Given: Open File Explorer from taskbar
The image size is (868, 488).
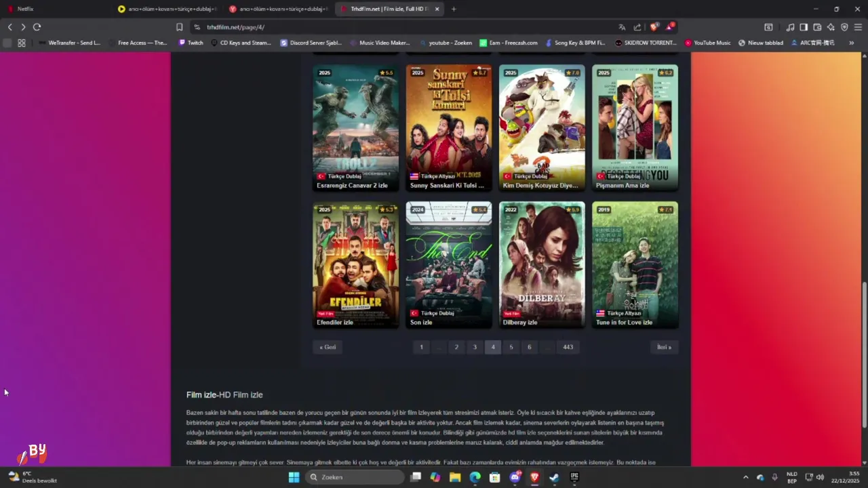Looking at the screenshot, I should pos(455,477).
